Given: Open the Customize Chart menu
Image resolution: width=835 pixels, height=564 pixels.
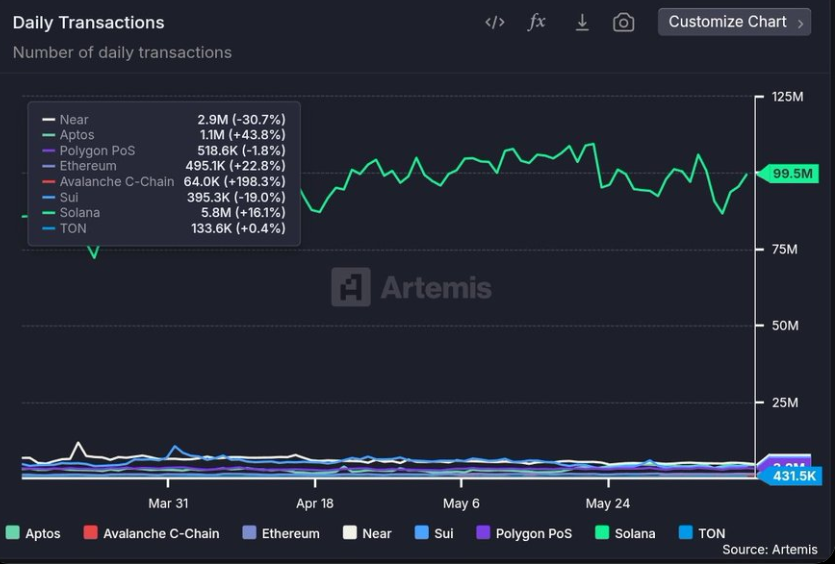Looking at the screenshot, I should [x=727, y=22].
